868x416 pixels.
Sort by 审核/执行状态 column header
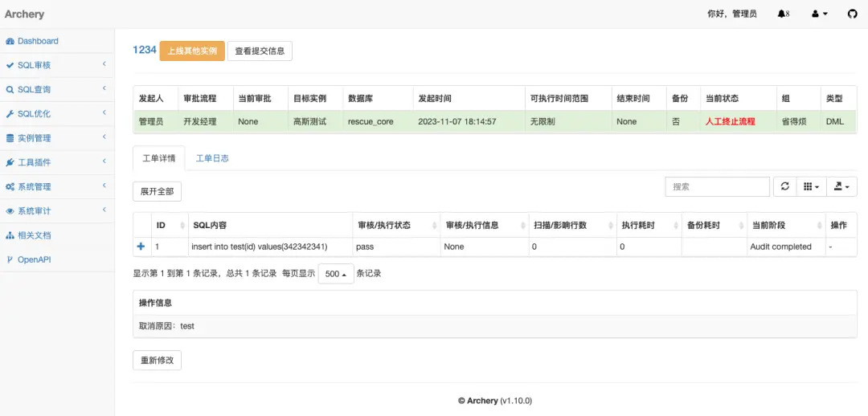395,225
